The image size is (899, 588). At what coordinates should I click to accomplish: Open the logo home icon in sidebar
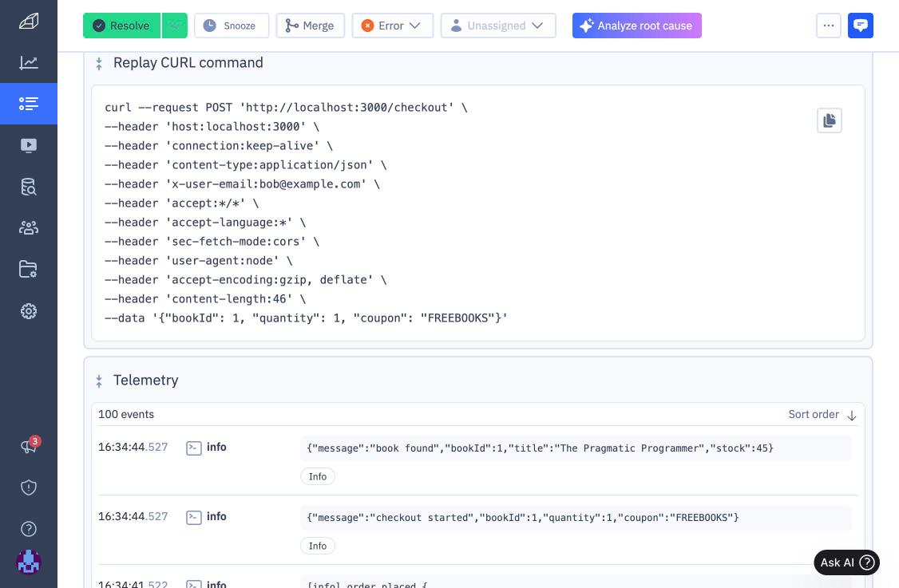tap(29, 22)
